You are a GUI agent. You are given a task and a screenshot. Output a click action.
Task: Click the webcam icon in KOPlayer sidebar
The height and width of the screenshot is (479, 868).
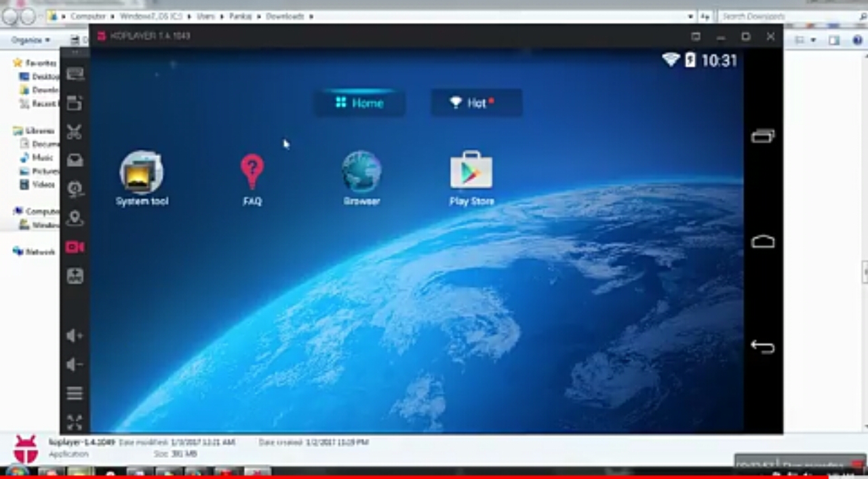(x=75, y=189)
